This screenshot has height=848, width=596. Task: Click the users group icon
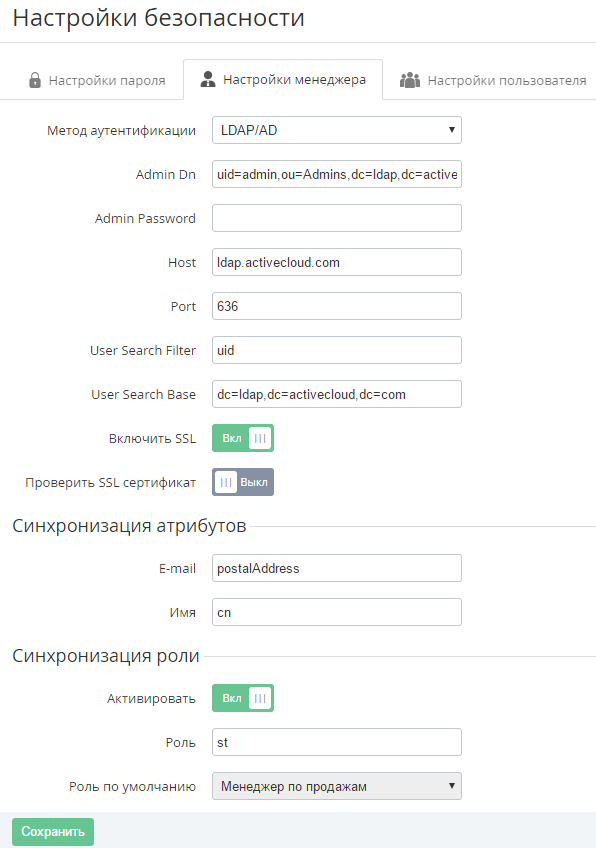pyautogui.click(x=410, y=80)
